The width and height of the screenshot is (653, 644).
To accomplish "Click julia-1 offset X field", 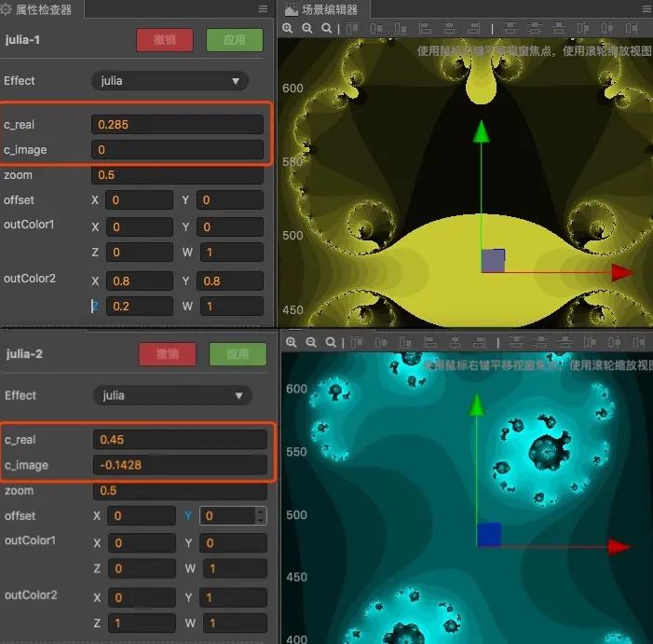I will (x=139, y=200).
